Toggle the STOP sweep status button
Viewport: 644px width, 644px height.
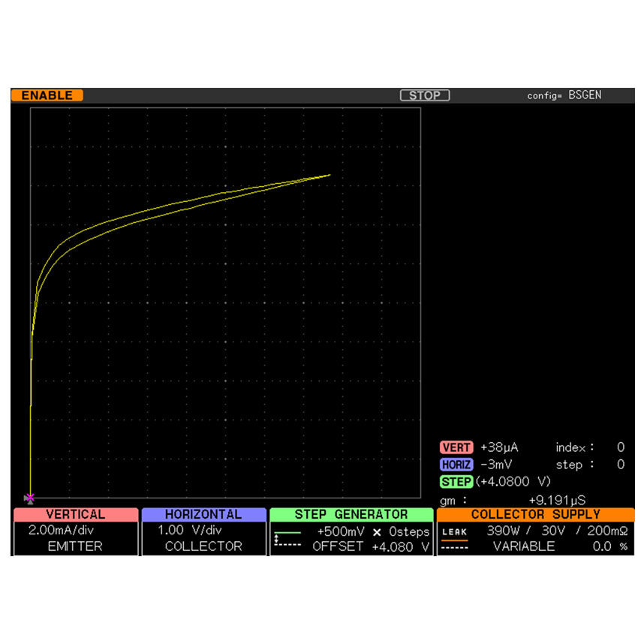click(x=425, y=95)
